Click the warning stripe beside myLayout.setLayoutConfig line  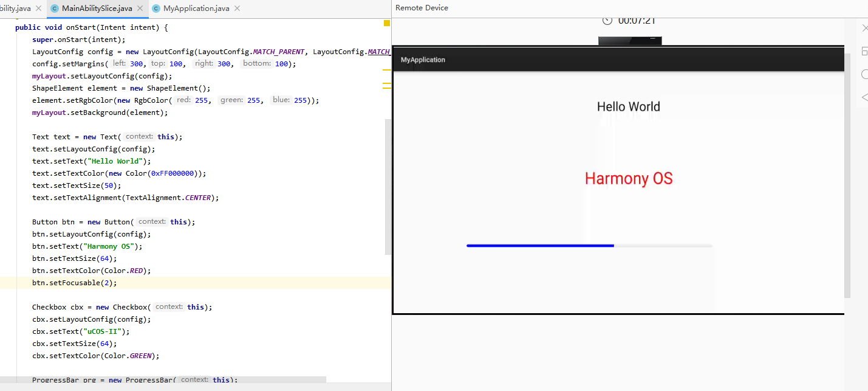(386, 70)
